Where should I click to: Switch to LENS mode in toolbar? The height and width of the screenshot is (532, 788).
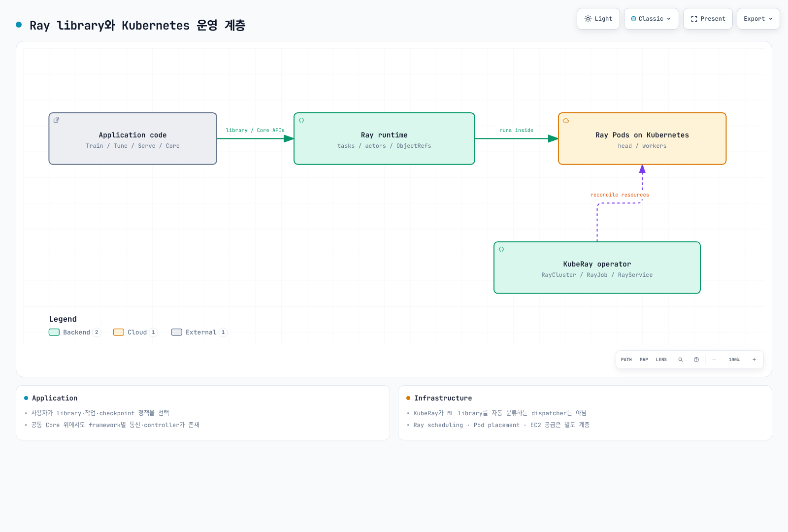(x=661, y=360)
